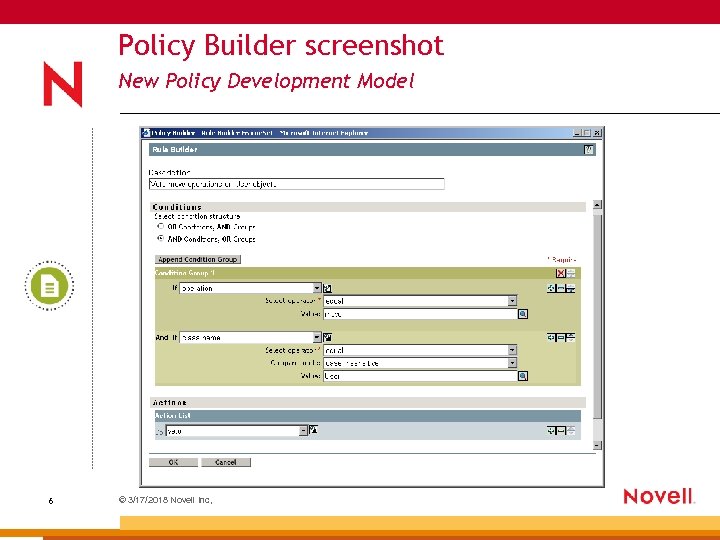Image resolution: width=720 pixels, height=540 pixels.
Task: Add an action after the veto row
Action: [x=551, y=431]
